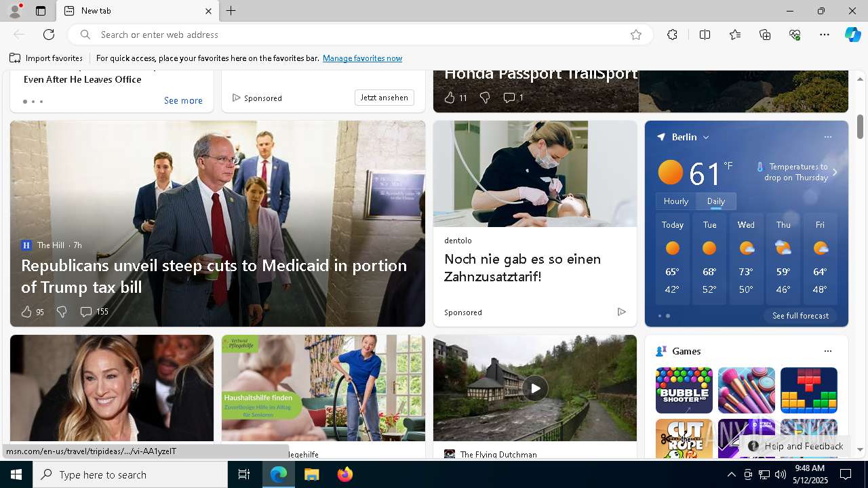Launch the makeup brushes game tile
The width and height of the screenshot is (868, 488).
[x=746, y=390]
